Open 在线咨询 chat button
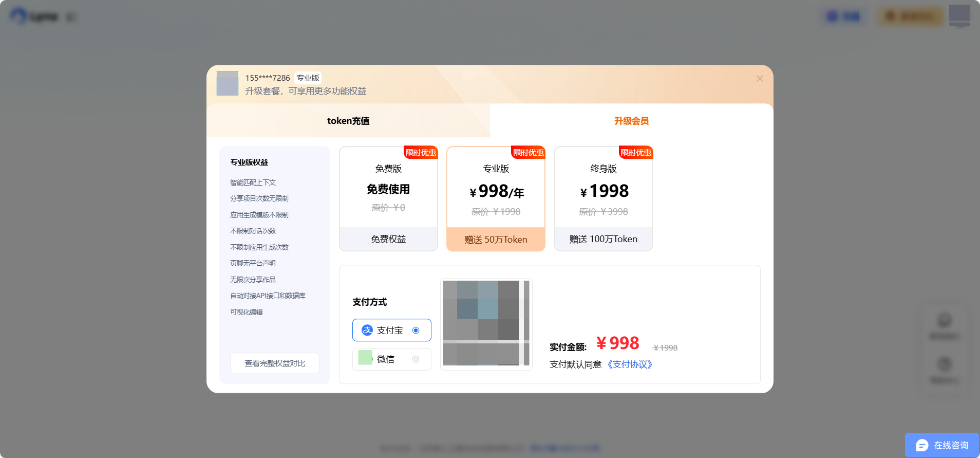Viewport: 980px width, 458px height. [942, 445]
